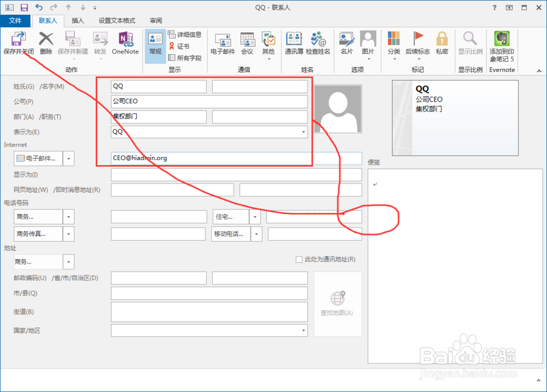Open the E-mail type dropdown arrow
This screenshot has width=547, height=392.
68,159
